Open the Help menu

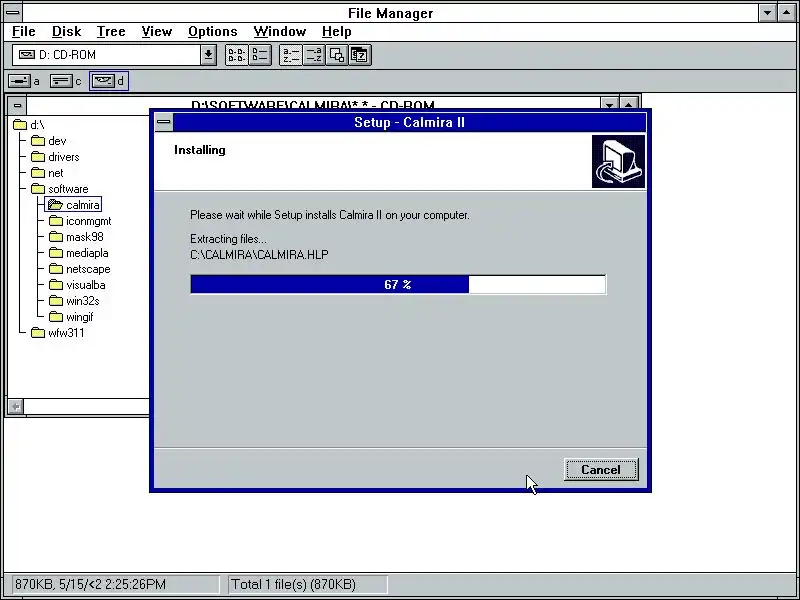pos(336,32)
